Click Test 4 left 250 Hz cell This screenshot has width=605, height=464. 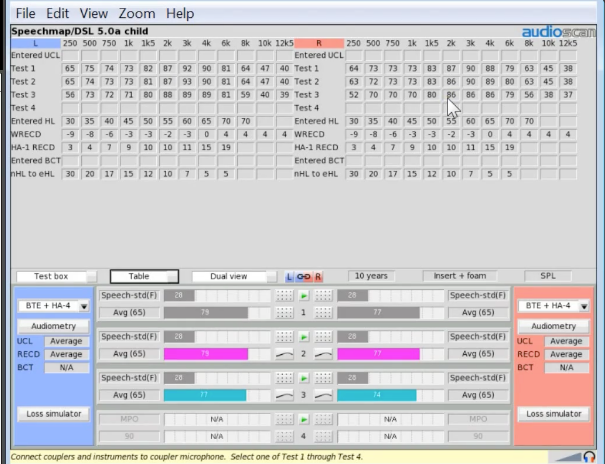70,108
